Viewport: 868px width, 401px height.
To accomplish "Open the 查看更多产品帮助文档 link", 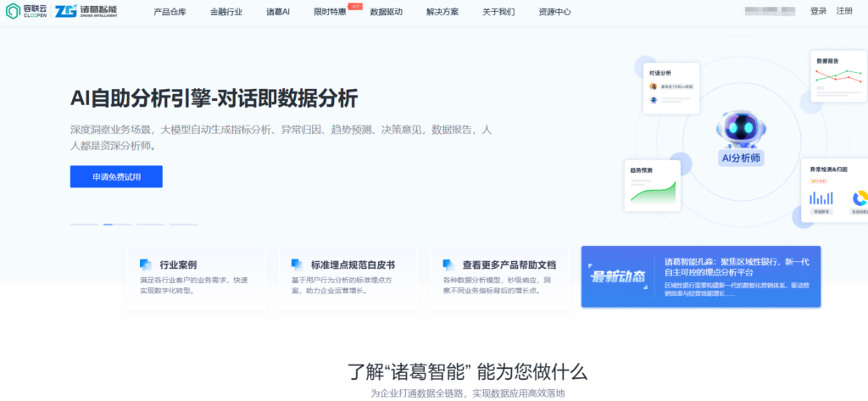I will point(509,265).
